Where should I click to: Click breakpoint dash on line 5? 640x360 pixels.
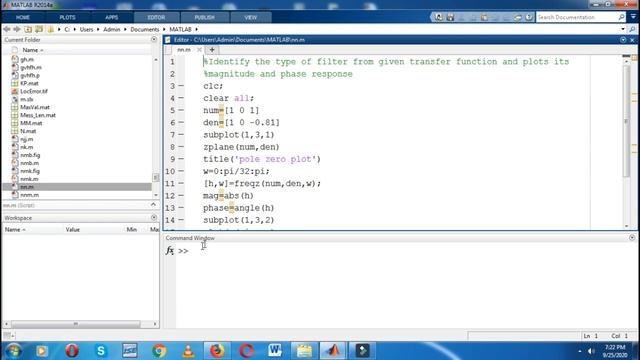point(181,110)
